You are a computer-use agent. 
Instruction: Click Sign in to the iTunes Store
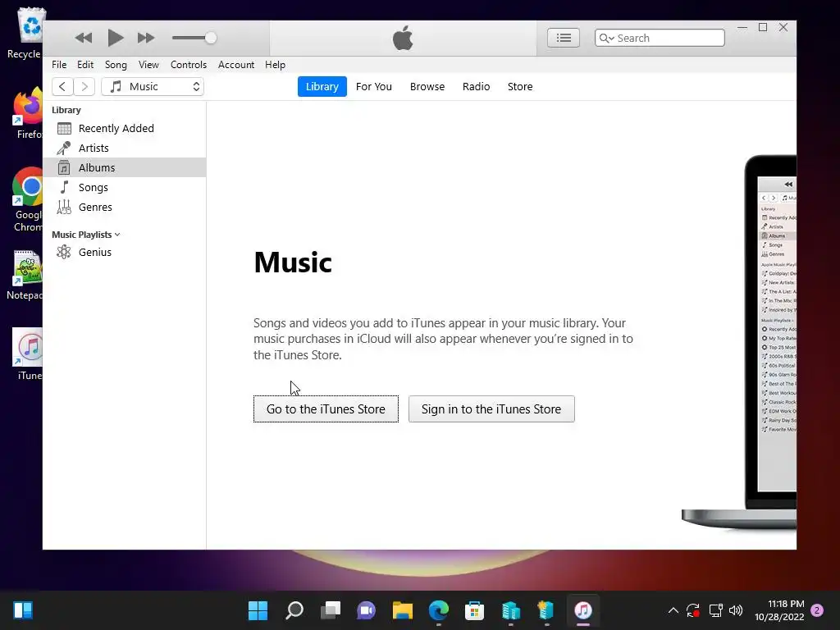coord(491,409)
